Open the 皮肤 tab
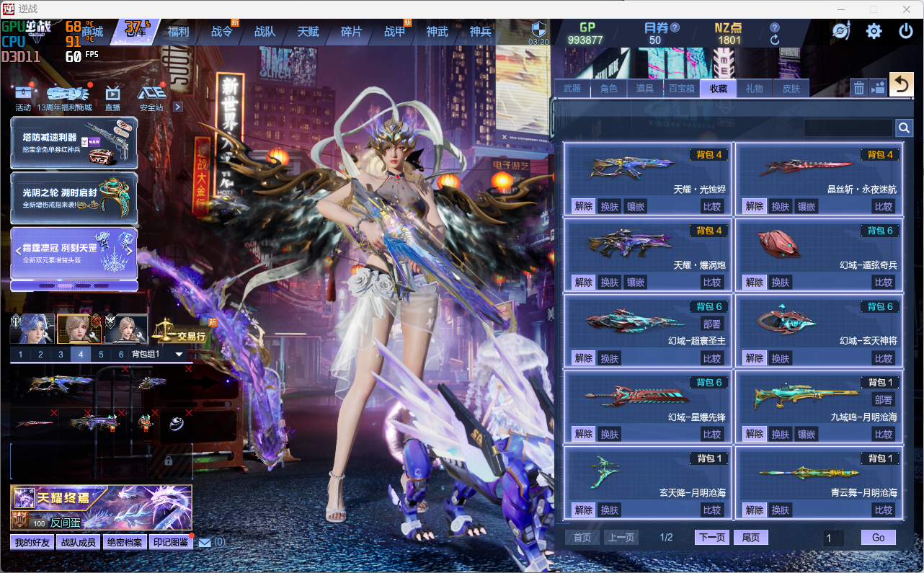Screen dimensions: 924x573 [791, 89]
